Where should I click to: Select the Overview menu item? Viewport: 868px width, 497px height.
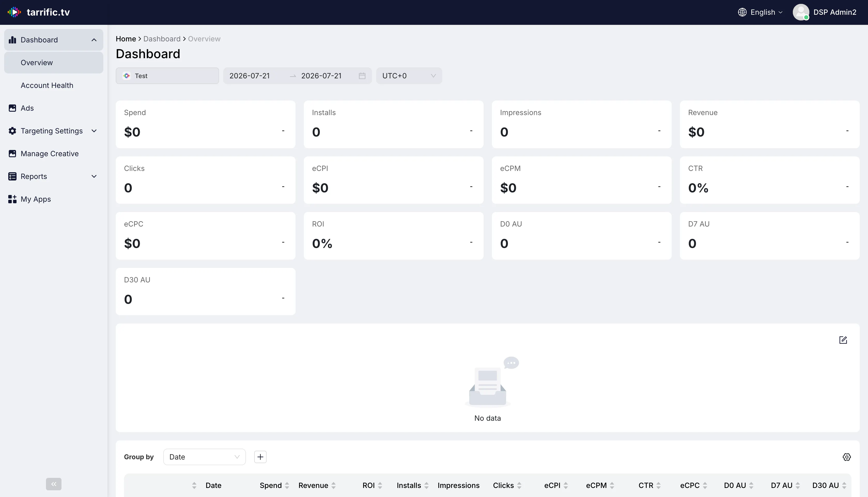click(x=53, y=63)
